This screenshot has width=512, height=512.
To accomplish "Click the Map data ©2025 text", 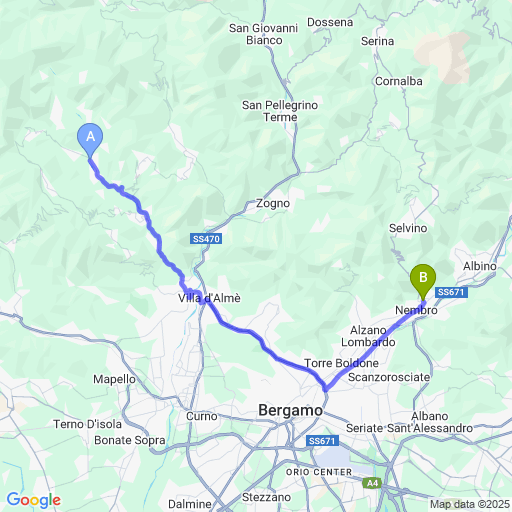I will pyautogui.click(x=470, y=504).
